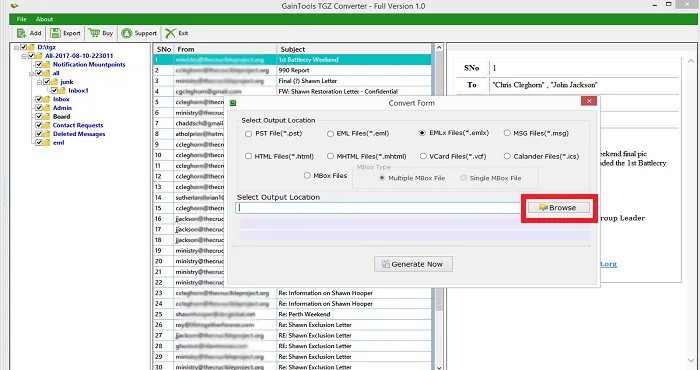Close the Convert Form dialog
The width and height of the screenshot is (700, 370).
(x=589, y=101)
